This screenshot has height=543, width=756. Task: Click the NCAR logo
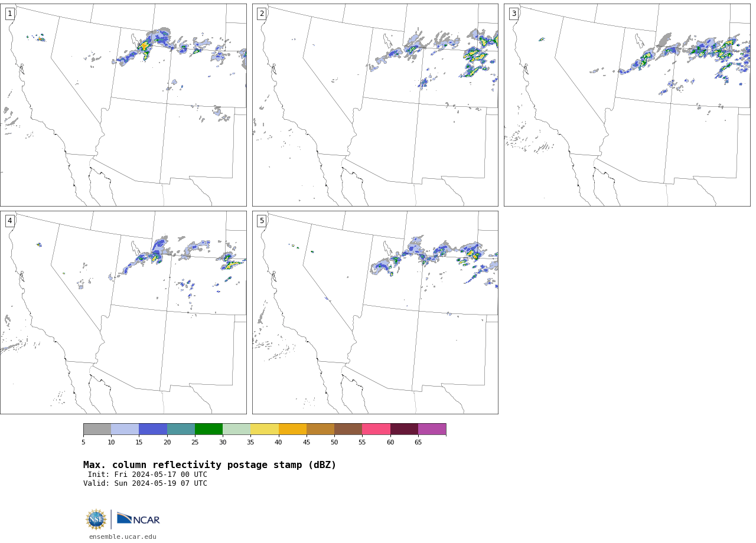(x=138, y=519)
